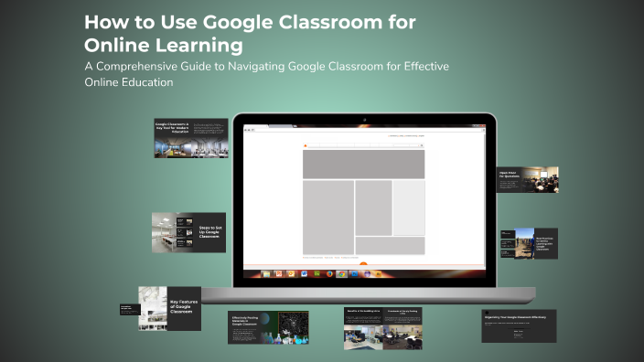Click the Chrome icon on laptop taskbar
The height and width of the screenshot is (362, 644).
342,273
